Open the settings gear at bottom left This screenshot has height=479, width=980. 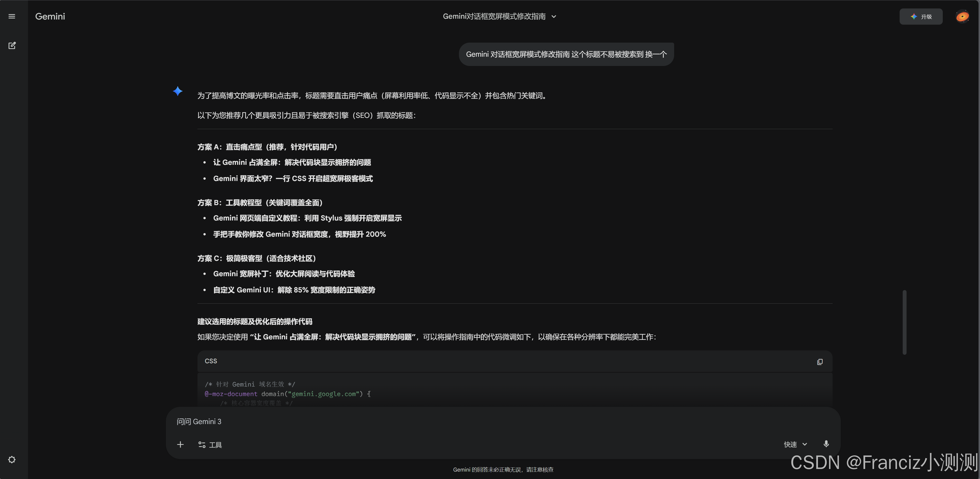pyautogui.click(x=12, y=459)
